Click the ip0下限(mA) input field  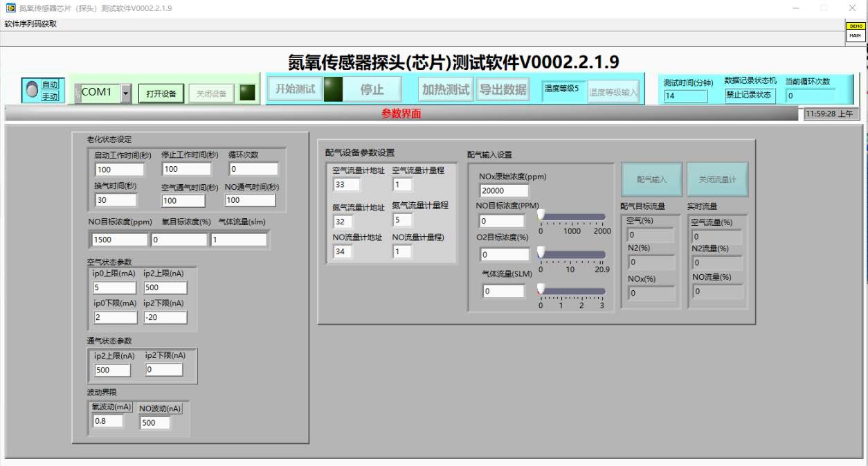pos(116,318)
